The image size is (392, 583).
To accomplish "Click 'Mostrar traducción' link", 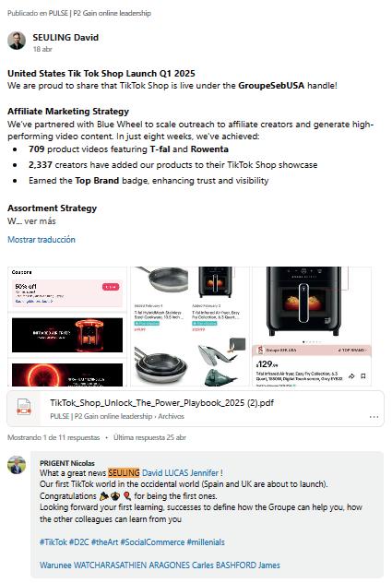I will pyautogui.click(x=42, y=240).
